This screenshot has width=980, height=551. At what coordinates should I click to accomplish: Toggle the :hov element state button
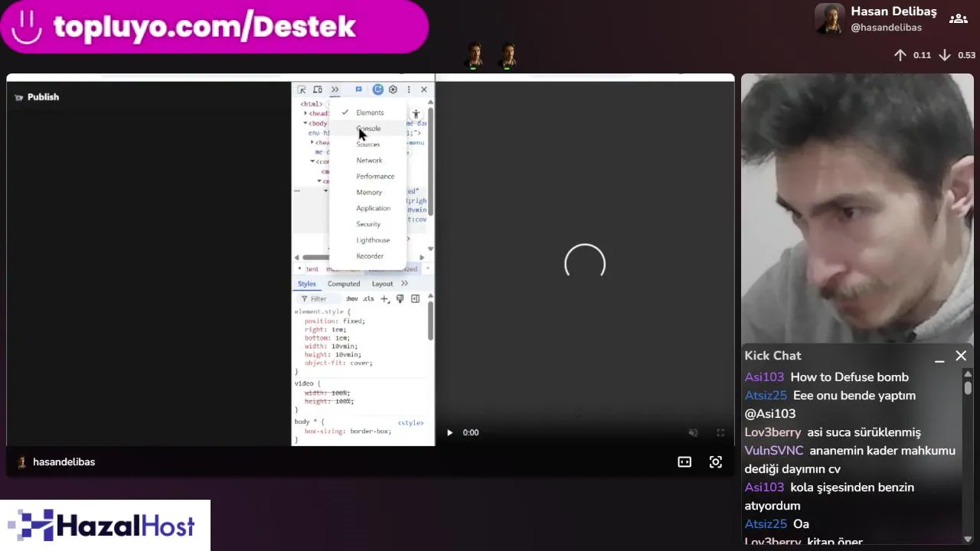(352, 299)
